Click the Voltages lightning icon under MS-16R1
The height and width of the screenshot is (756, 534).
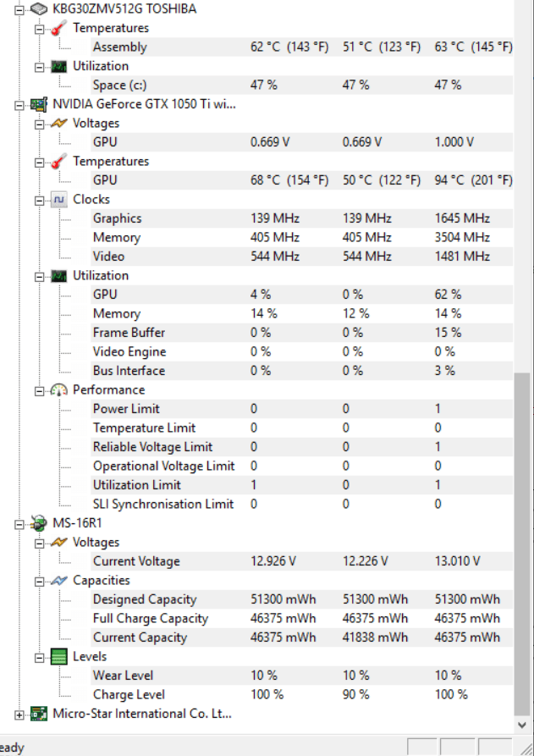coord(58,542)
